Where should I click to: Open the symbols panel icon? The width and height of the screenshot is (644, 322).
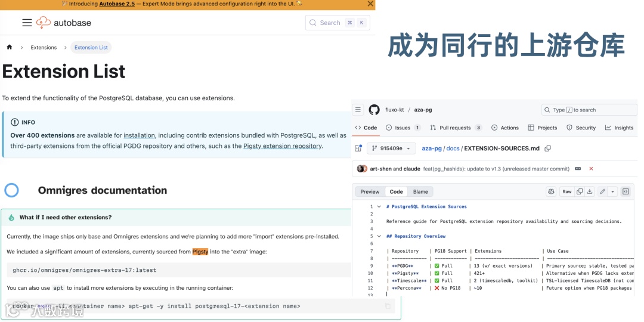point(626,191)
